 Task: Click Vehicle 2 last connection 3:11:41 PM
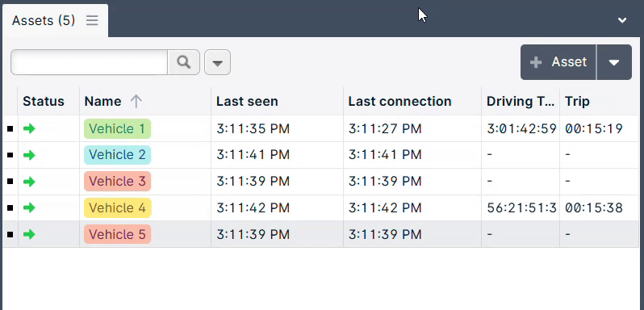point(385,155)
